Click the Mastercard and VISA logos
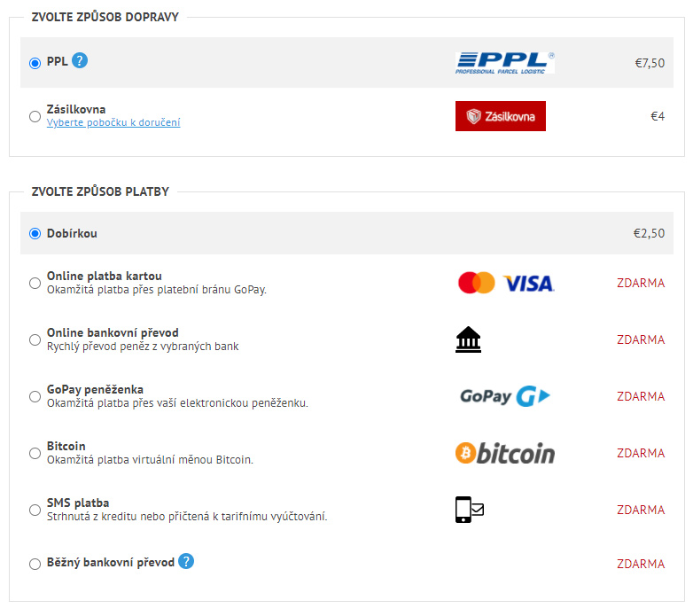The image size is (693, 616). (506, 283)
